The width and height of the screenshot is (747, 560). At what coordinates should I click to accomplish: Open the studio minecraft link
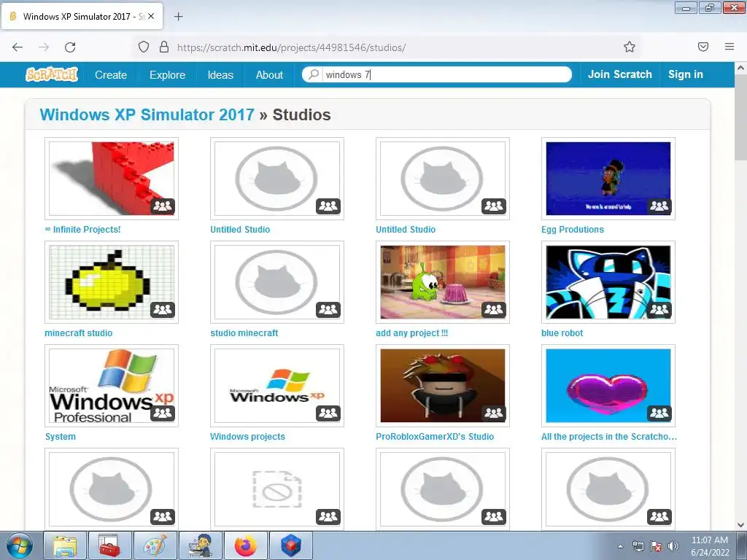[x=244, y=332]
